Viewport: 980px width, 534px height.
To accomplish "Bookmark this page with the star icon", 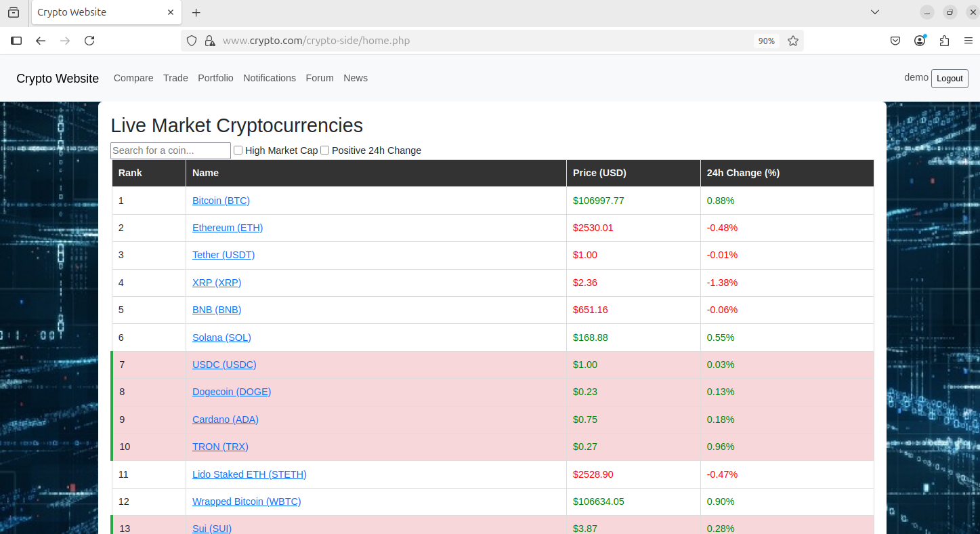I will [793, 41].
